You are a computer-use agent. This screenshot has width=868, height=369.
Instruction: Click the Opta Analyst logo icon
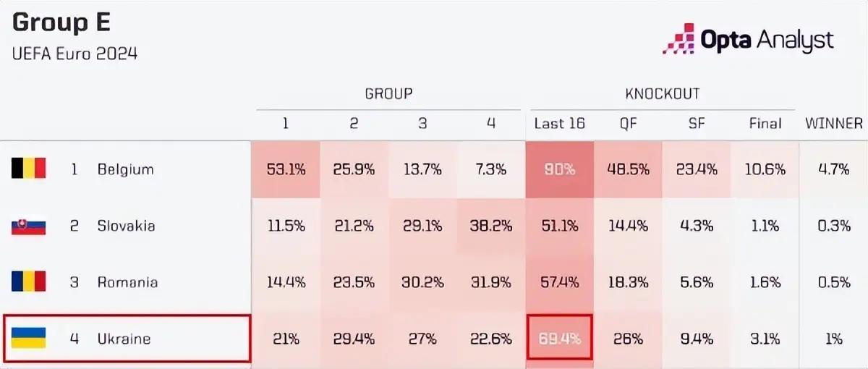pos(678,40)
